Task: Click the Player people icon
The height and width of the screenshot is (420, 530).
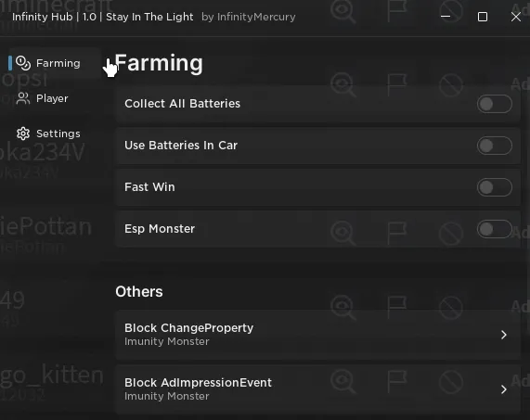Action: pos(23,98)
